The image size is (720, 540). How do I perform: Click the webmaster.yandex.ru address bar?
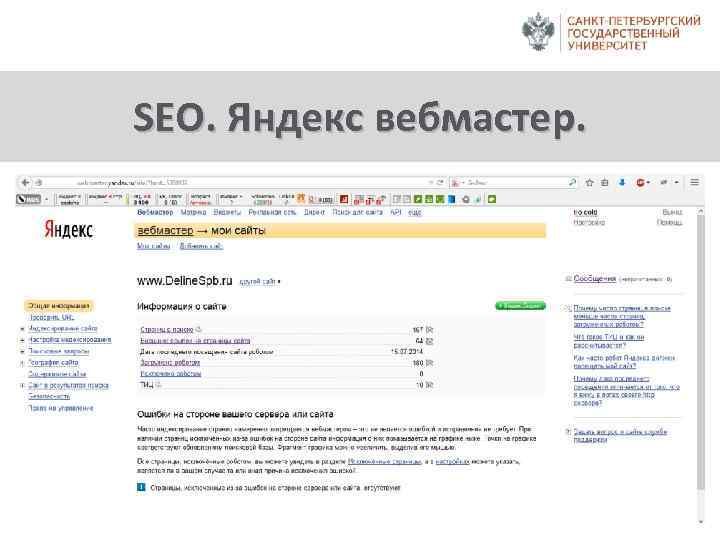pos(239,182)
